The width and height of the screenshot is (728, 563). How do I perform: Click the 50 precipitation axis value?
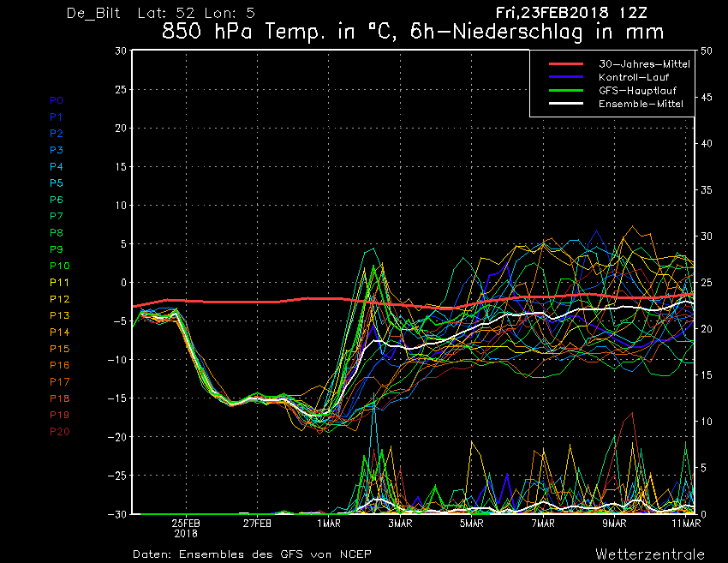pos(707,51)
